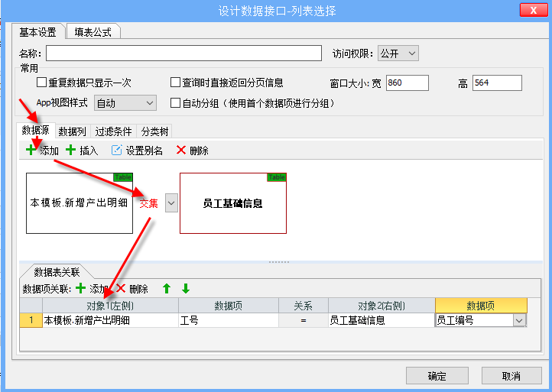Screen dimensions: 552x392
Task: Click the 设置别名 edit icon
Action: coord(116,151)
